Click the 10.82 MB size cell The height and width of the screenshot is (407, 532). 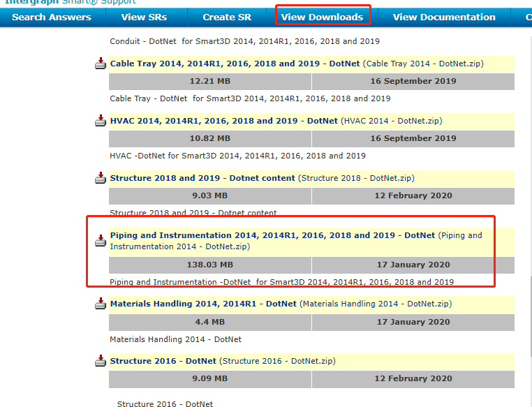coord(210,139)
